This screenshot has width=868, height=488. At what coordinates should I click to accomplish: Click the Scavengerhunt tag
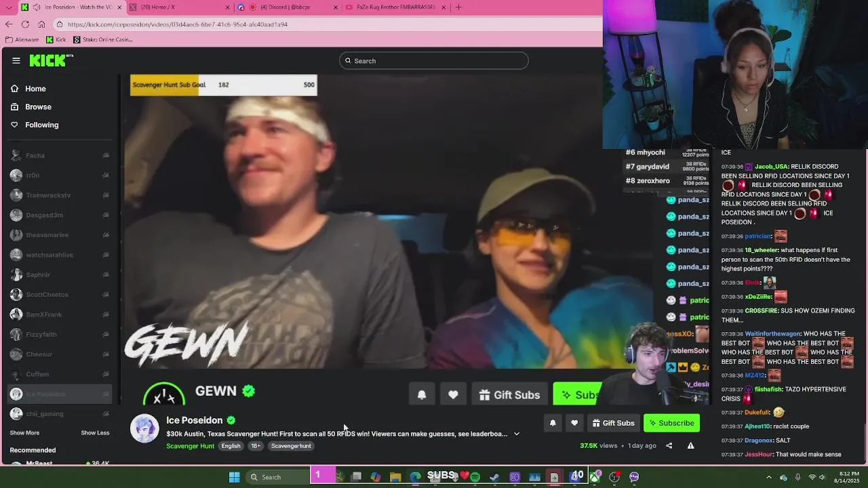pyautogui.click(x=291, y=446)
